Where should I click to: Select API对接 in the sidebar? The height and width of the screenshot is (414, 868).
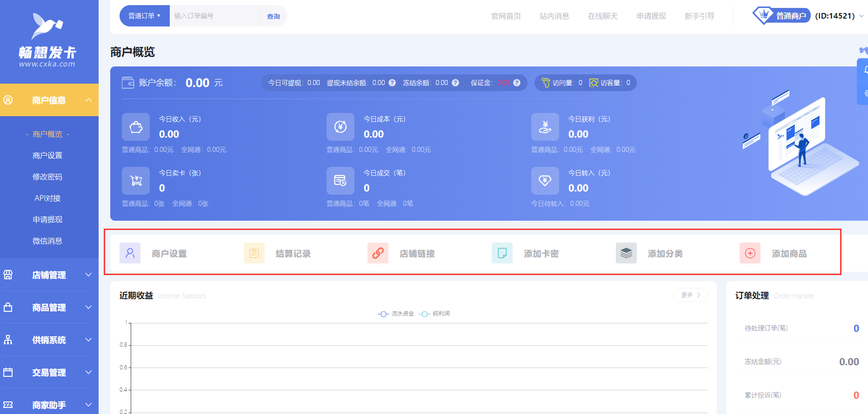[47, 198]
